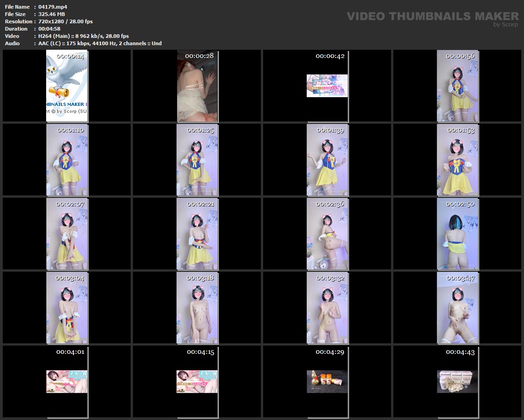
Task: Open the thumbnail at 00:00:42
Action: coord(327,86)
